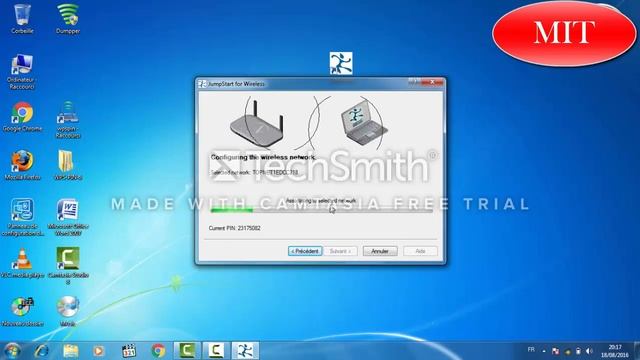Launch VLC media player from the desktop

tap(22, 264)
